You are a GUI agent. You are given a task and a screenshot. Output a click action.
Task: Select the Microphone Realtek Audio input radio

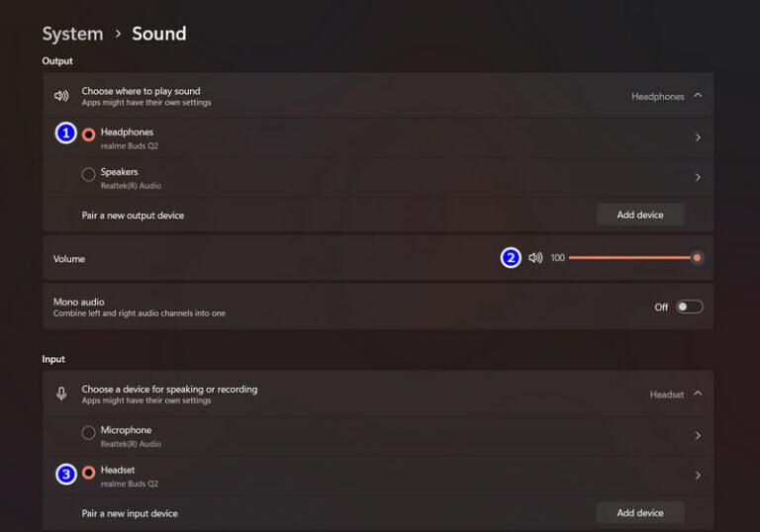point(89,432)
